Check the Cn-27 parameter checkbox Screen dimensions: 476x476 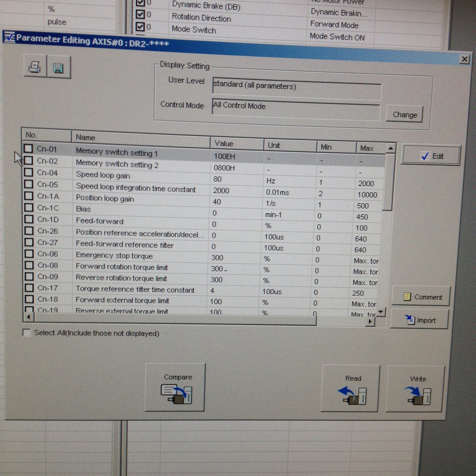click(x=29, y=242)
